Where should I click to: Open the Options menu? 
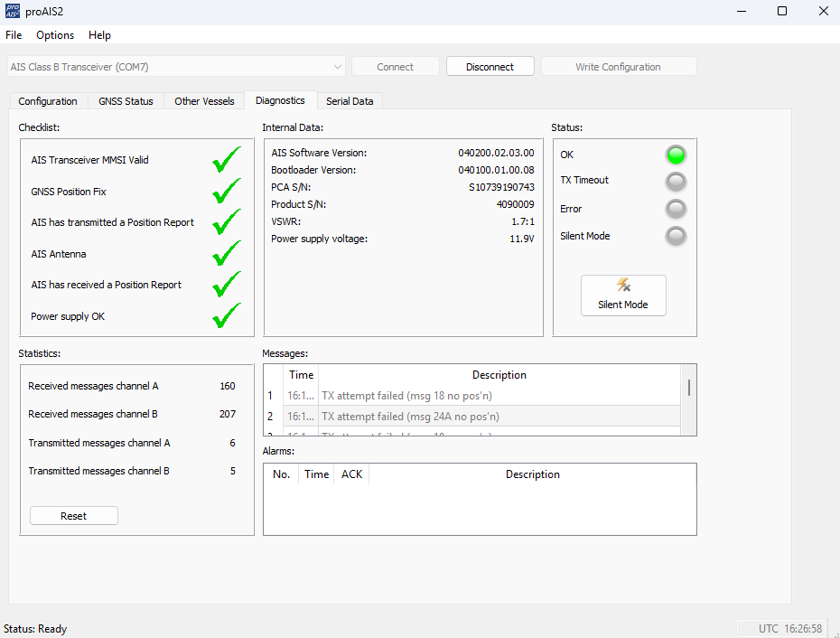click(x=55, y=35)
